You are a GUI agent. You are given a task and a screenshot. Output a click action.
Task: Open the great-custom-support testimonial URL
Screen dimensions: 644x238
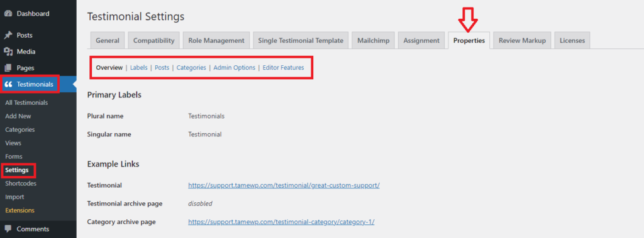pos(284,185)
